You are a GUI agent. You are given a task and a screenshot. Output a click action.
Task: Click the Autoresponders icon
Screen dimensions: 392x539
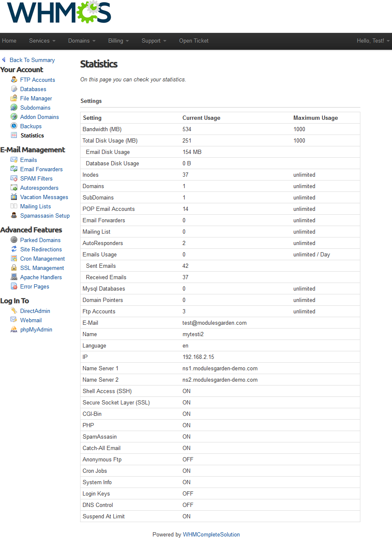point(14,188)
